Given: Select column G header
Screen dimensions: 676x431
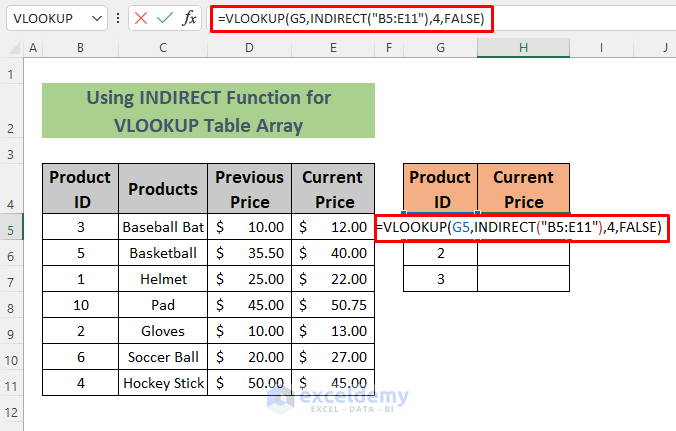Looking at the screenshot, I should click(x=440, y=48).
